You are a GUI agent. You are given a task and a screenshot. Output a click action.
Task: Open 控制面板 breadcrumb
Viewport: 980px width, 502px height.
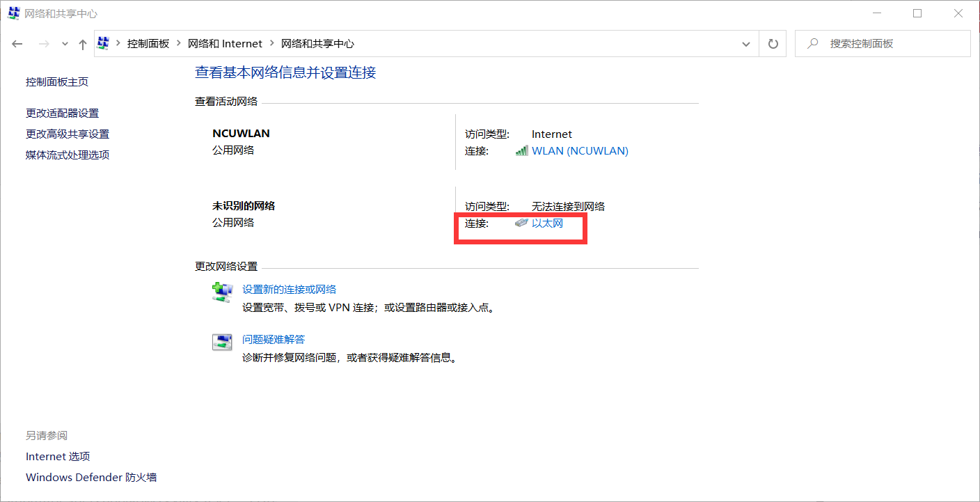tap(148, 43)
